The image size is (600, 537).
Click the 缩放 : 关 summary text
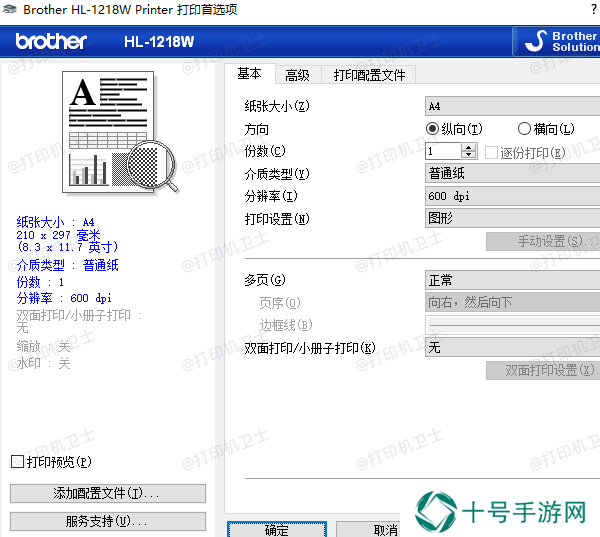tap(43, 346)
